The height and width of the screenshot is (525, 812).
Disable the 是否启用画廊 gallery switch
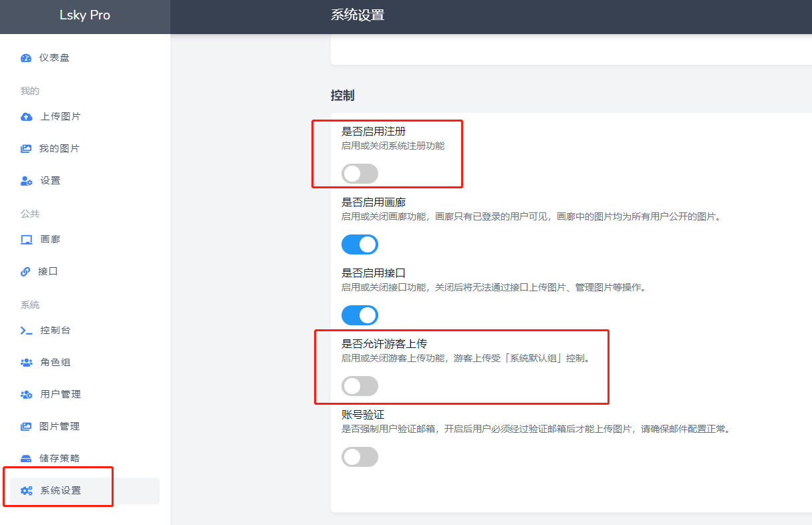coord(360,244)
